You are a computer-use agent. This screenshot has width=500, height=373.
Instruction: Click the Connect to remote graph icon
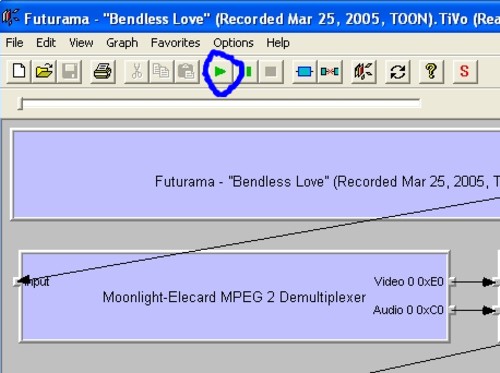pos(364,71)
